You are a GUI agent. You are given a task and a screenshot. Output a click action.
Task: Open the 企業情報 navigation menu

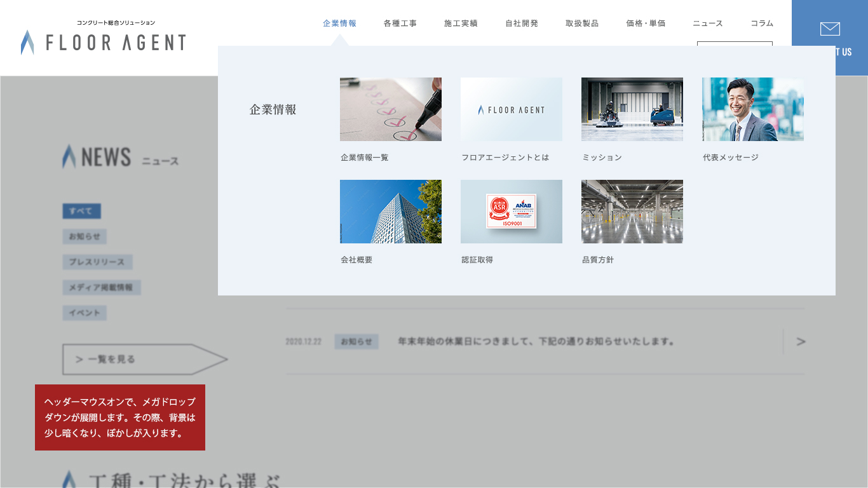[x=339, y=24]
